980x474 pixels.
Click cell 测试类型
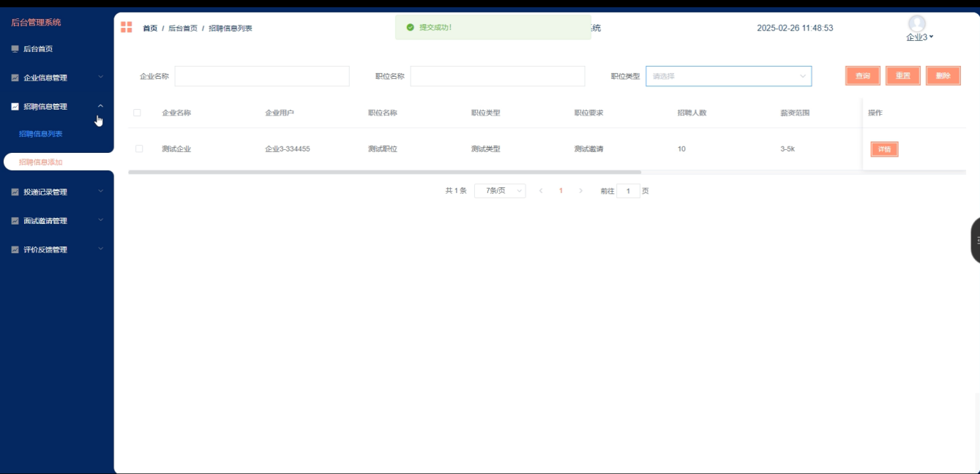(x=486, y=149)
